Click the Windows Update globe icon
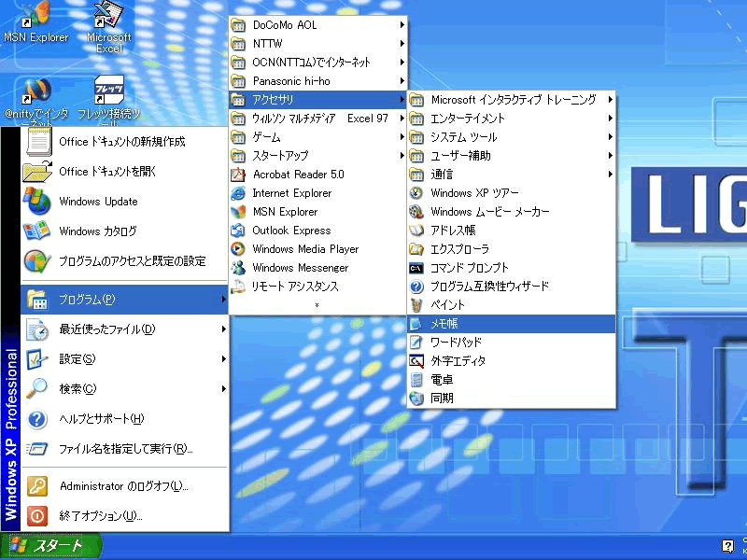This screenshot has height=560, width=747. coord(37,201)
